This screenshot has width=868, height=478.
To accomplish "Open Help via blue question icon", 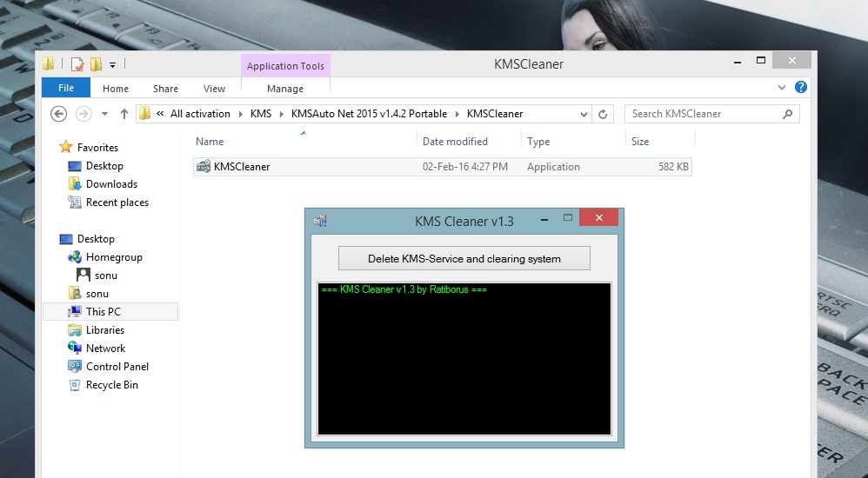I will coord(800,87).
